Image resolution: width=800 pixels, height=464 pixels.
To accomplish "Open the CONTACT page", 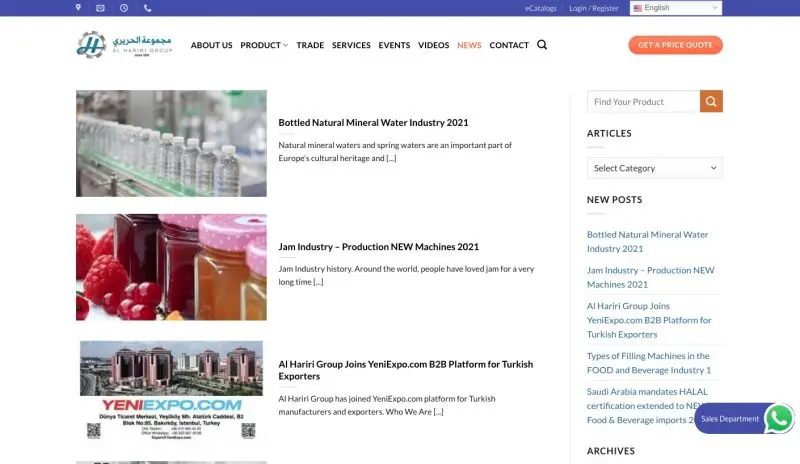I will (509, 45).
